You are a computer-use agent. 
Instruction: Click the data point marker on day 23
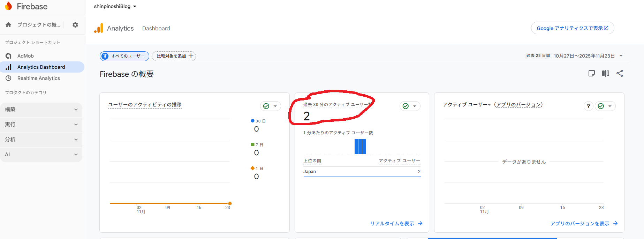tap(230, 203)
